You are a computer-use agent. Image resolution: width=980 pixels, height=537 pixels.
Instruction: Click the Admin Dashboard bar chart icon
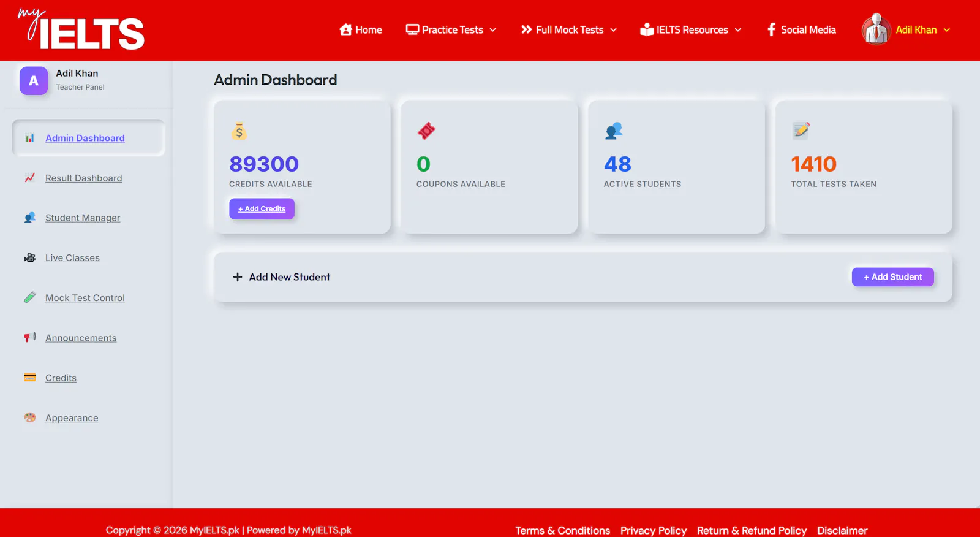click(x=29, y=138)
